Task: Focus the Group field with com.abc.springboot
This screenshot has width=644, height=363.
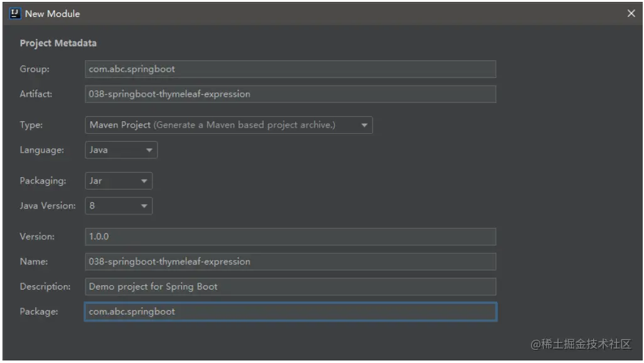Action: (x=291, y=69)
